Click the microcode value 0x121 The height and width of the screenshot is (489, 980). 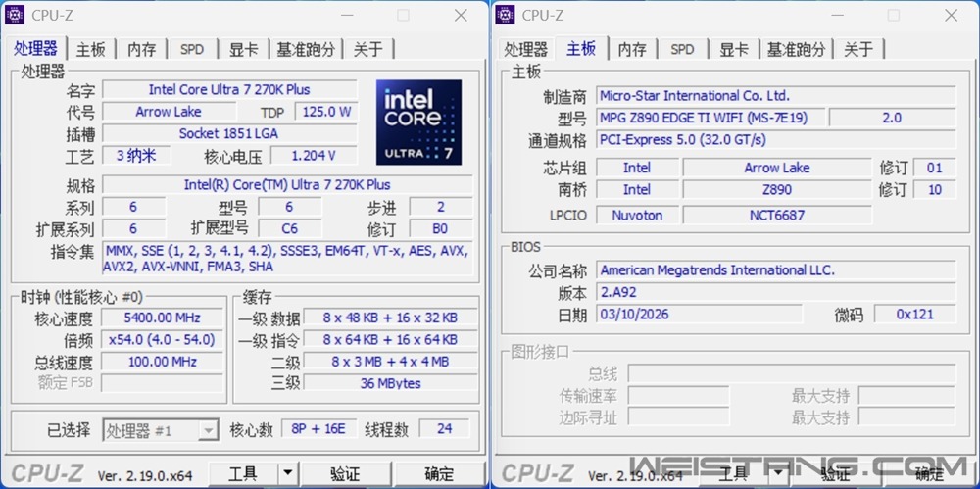(914, 314)
